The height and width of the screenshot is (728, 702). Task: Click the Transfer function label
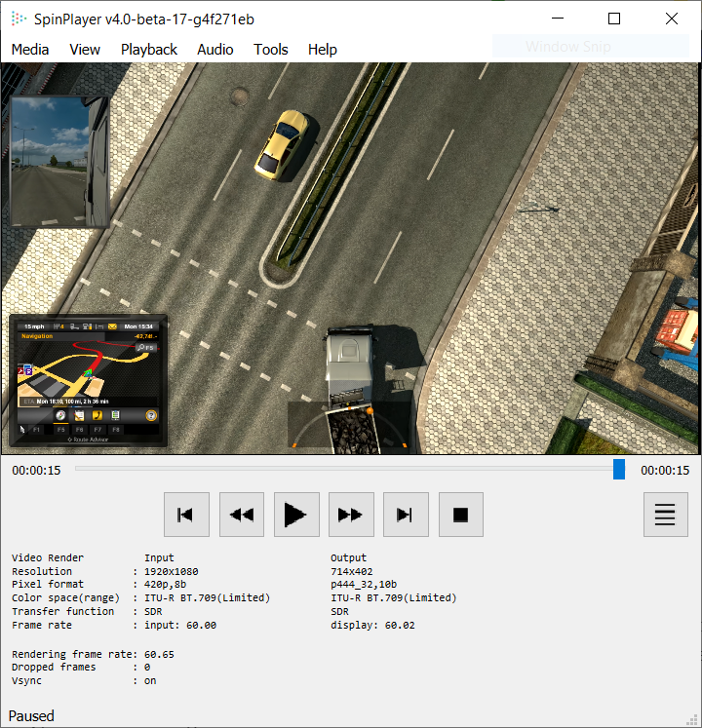62,611
